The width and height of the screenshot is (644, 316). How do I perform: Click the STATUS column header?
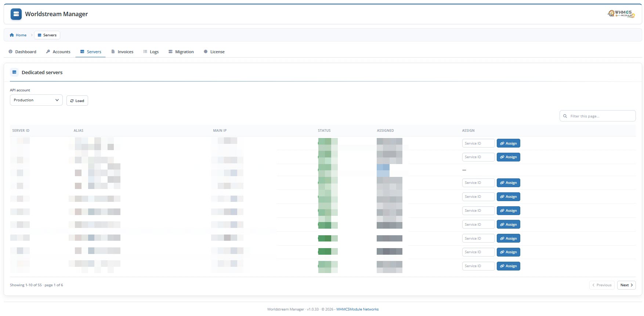point(324,131)
